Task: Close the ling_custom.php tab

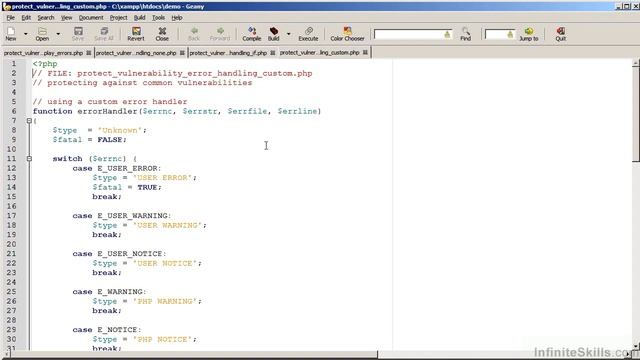Action: 365,53
